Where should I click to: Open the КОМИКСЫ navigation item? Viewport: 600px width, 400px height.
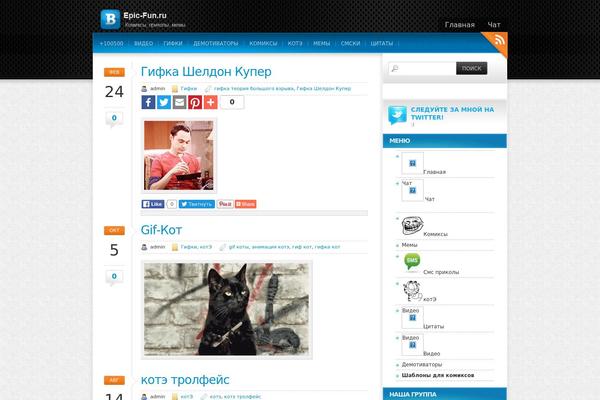pyautogui.click(x=263, y=44)
